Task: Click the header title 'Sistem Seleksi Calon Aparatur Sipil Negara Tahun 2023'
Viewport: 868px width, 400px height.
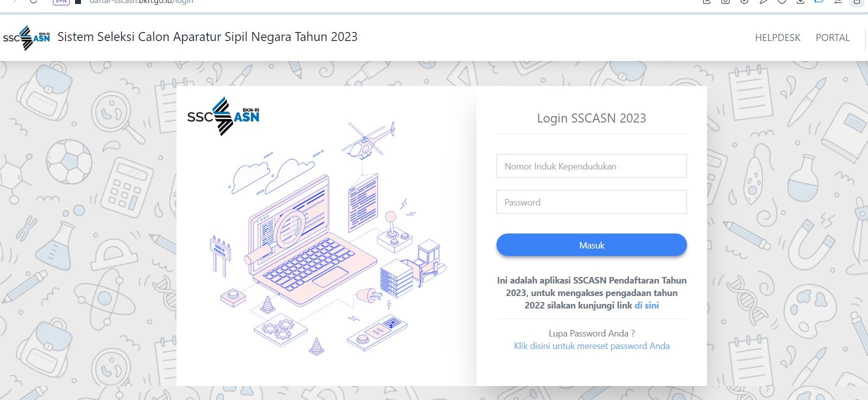Action: [x=207, y=37]
